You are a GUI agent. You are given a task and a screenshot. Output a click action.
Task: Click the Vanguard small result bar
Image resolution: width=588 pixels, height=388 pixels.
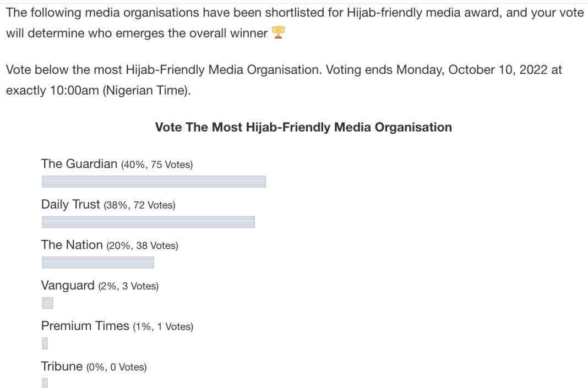click(x=47, y=303)
